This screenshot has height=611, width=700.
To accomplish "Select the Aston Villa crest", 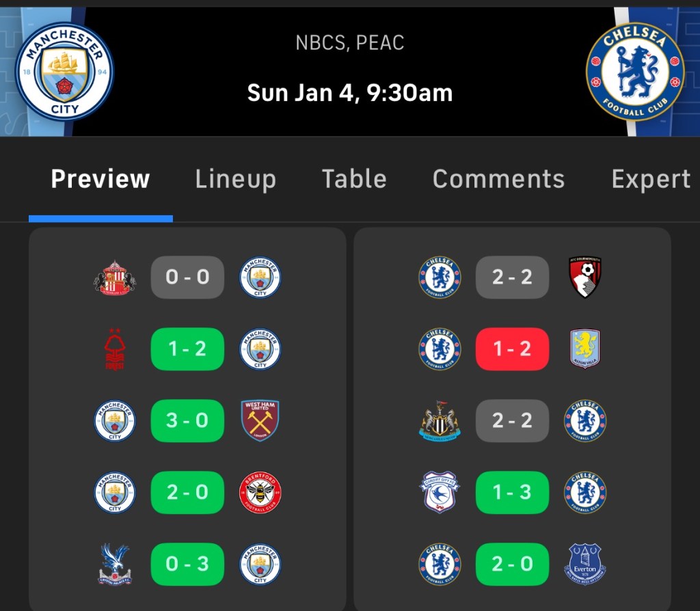I will [x=585, y=349].
